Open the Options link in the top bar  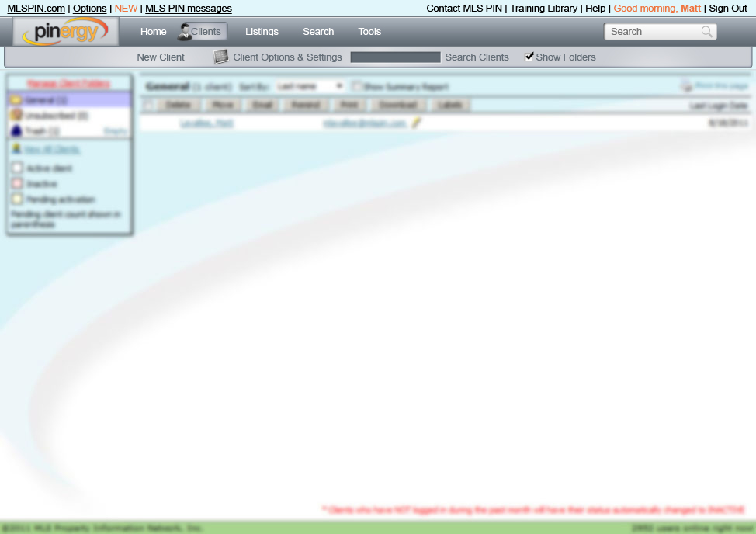click(x=90, y=9)
